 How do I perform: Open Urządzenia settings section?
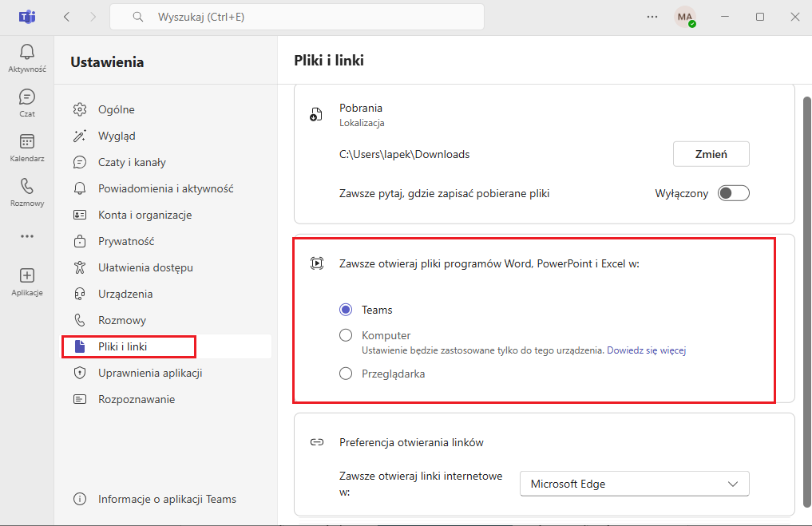(x=167, y=294)
